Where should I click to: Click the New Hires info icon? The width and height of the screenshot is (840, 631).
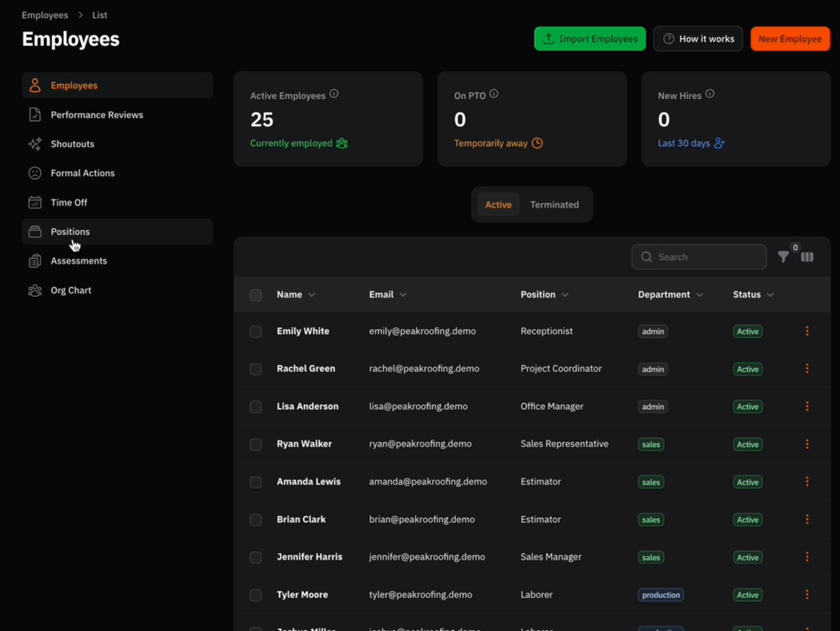(710, 94)
